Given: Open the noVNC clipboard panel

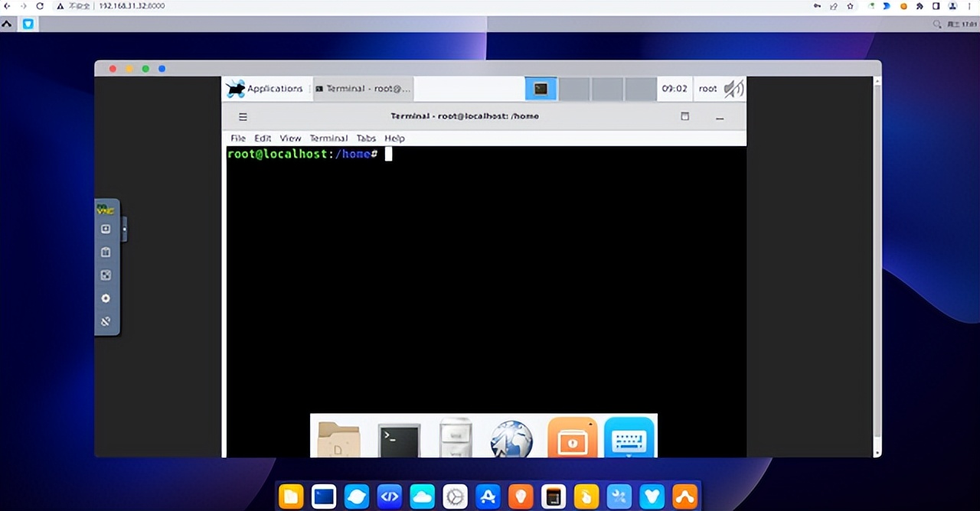Looking at the screenshot, I should 106,252.
